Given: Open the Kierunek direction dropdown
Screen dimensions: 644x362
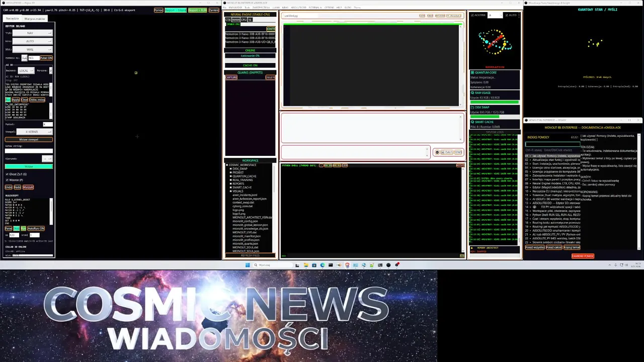Looking at the screenshot, I should point(47,158).
